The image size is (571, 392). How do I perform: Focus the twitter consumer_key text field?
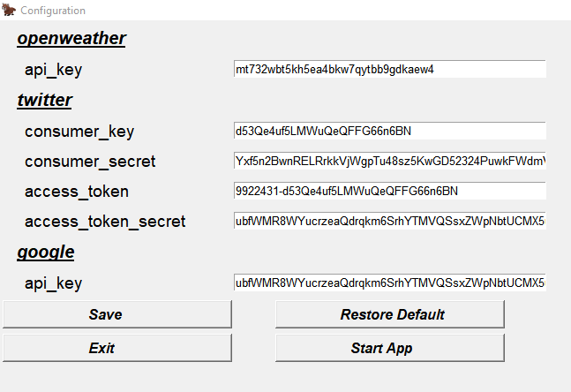coord(389,131)
